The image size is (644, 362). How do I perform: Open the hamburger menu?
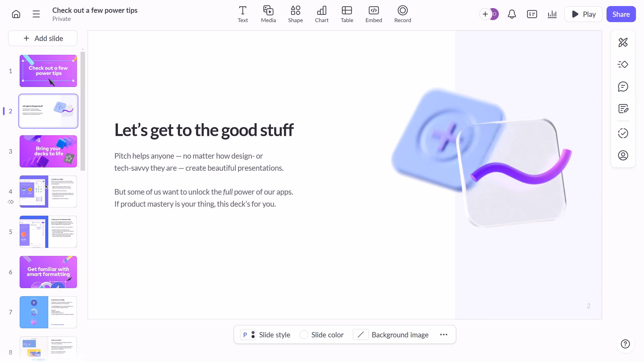click(36, 14)
